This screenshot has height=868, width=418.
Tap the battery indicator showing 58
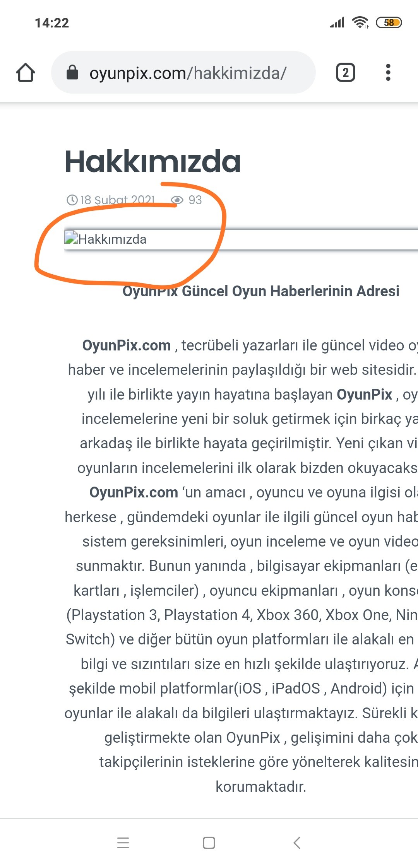click(389, 22)
